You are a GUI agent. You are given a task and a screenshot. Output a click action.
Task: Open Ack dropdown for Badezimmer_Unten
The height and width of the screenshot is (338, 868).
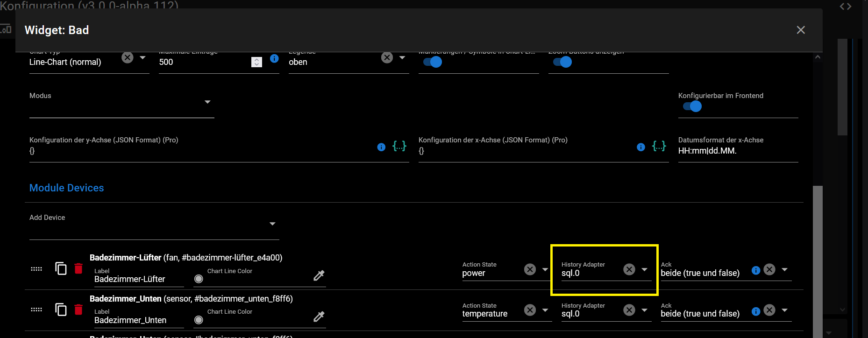[785, 310]
